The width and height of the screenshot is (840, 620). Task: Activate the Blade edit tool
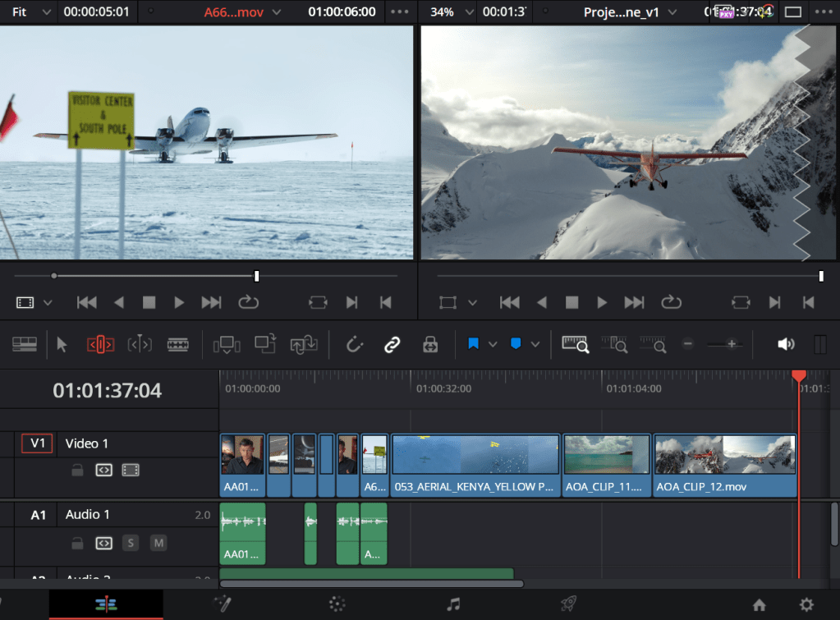coord(177,345)
